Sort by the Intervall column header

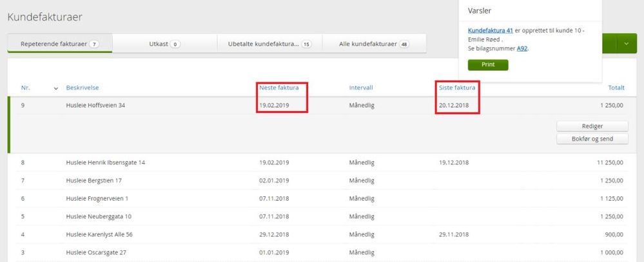[361, 88]
